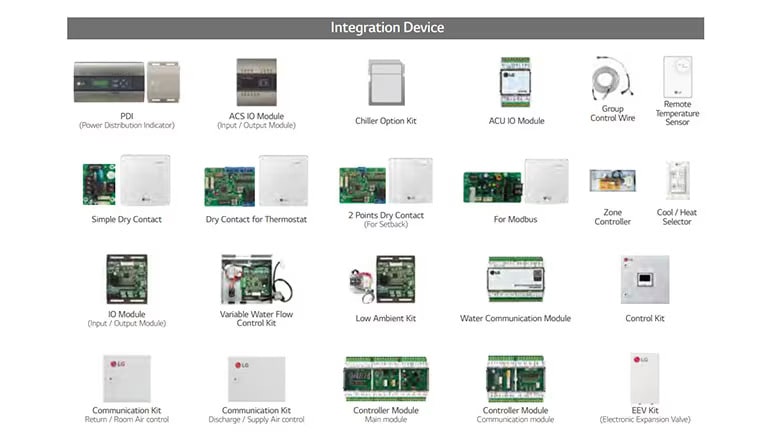768x432 pixels.
Task: Open the Variable Water Flow Control Kit image
Action: (x=257, y=279)
